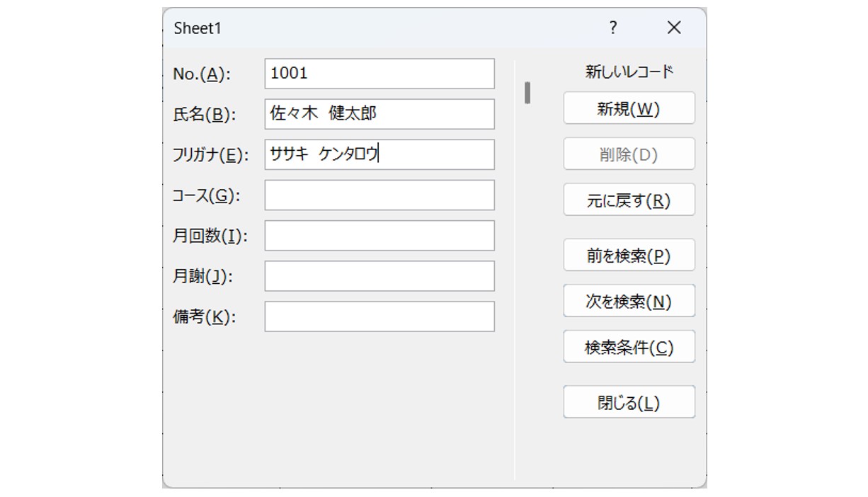This screenshot has width=868, height=497.
Task: Click the フリガナ(E): label
Action: click(211, 155)
